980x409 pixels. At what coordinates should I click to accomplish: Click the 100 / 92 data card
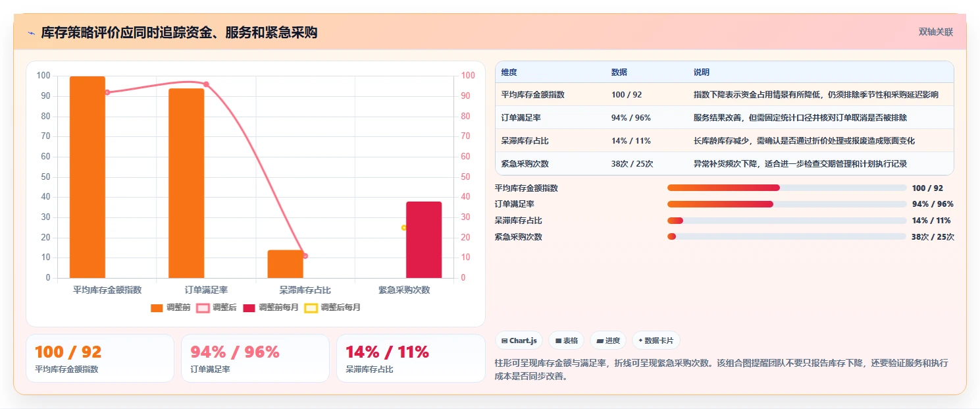(x=100, y=358)
